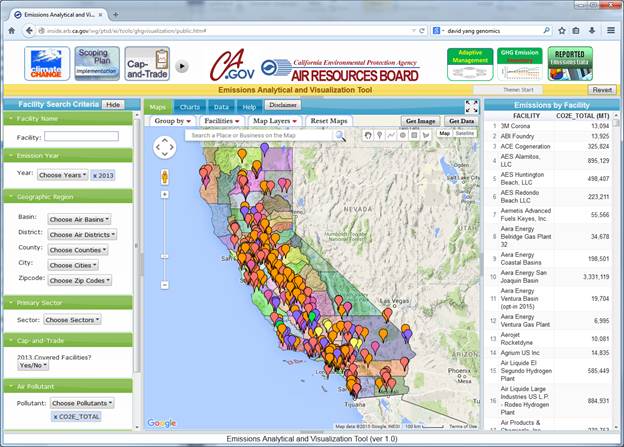Toggle fullscreen map with the expand icon
The height and width of the screenshot is (447, 624).
471,106
